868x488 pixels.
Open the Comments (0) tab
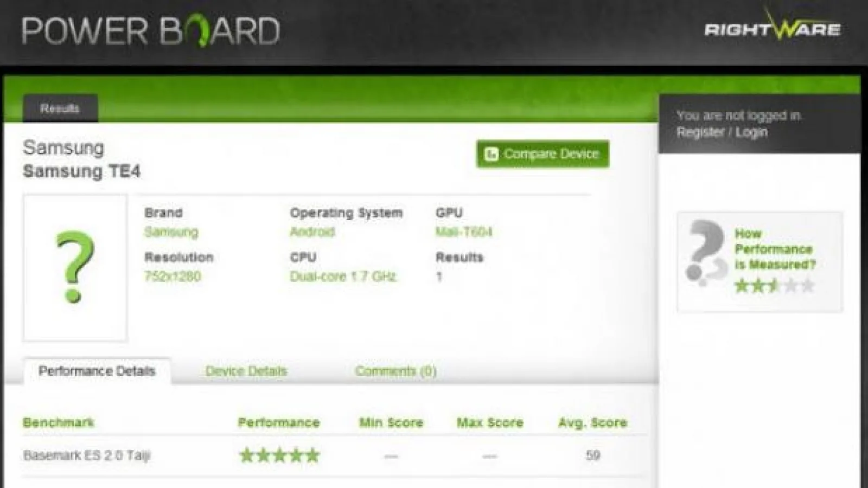click(x=395, y=371)
